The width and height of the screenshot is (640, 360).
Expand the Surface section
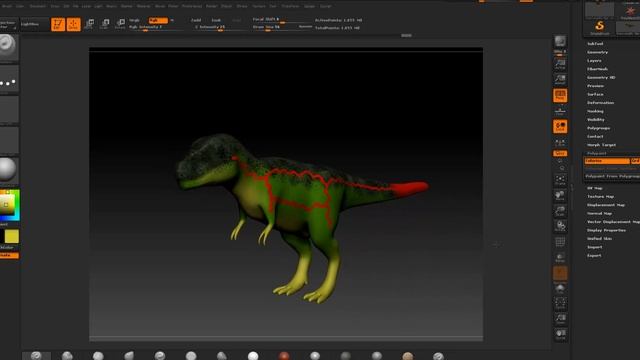[x=595, y=94]
